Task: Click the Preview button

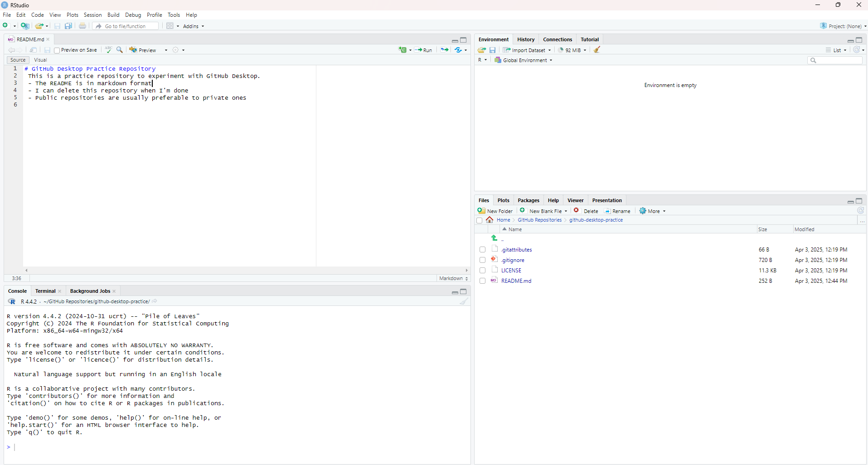Action: (143, 50)
